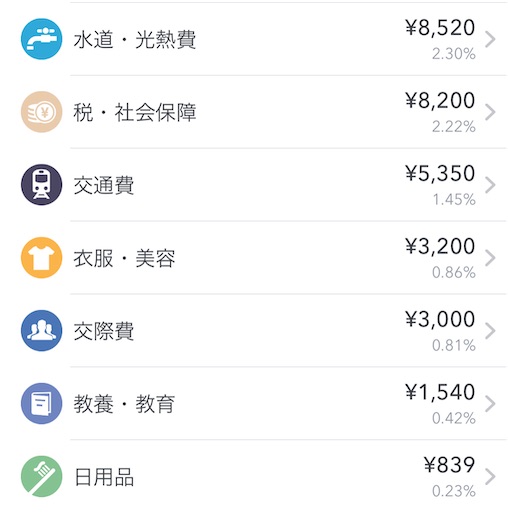508x512 pixels.
Task: Select the 税・社会保障 category label
Action: point(135,112)
